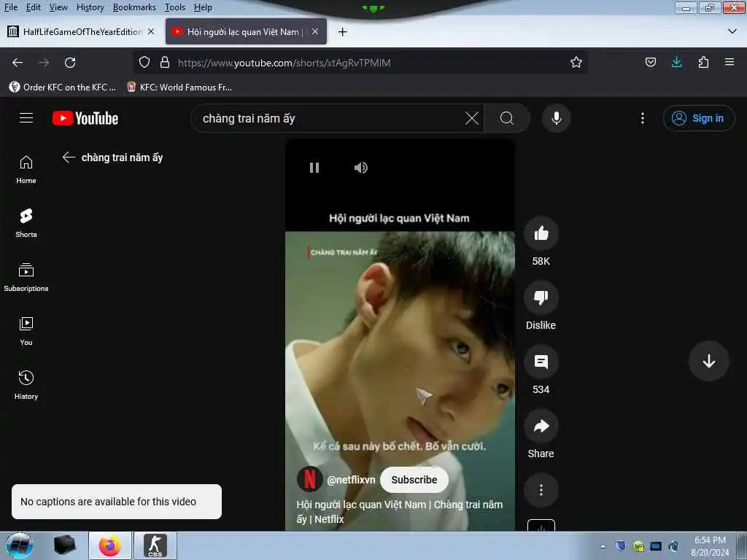This screenshot has width=747, height=560.
Task: Open Home in the sidebar
Action: point(26,169)
